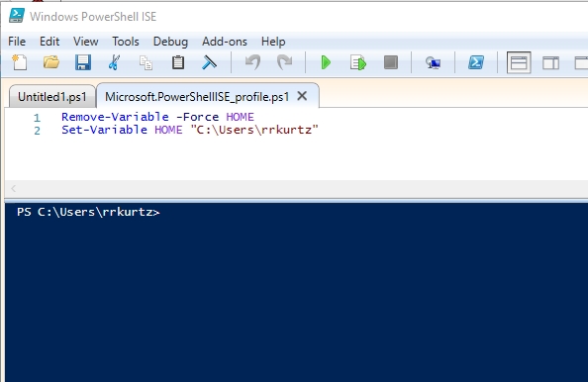Click the -Force parameter on line 1

(x=198, y=117)
